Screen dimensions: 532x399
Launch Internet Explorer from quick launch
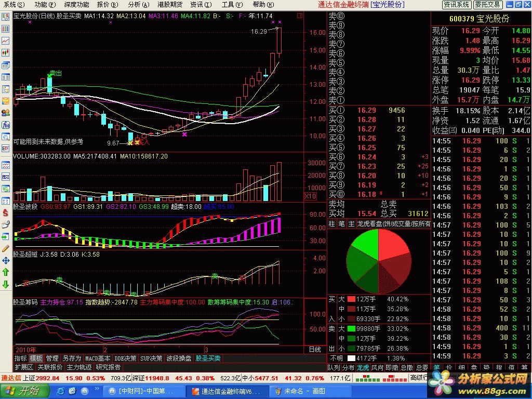pyautogui.click(x=60, y=391)
